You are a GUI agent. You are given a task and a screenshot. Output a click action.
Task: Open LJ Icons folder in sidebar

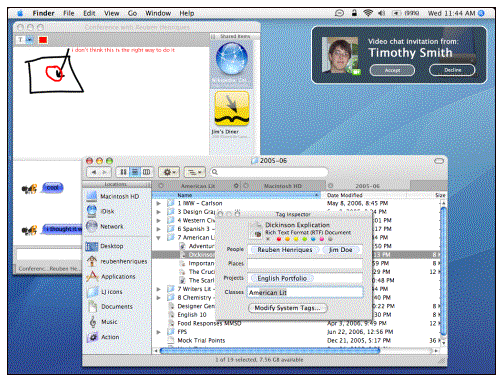click(105, 292)
